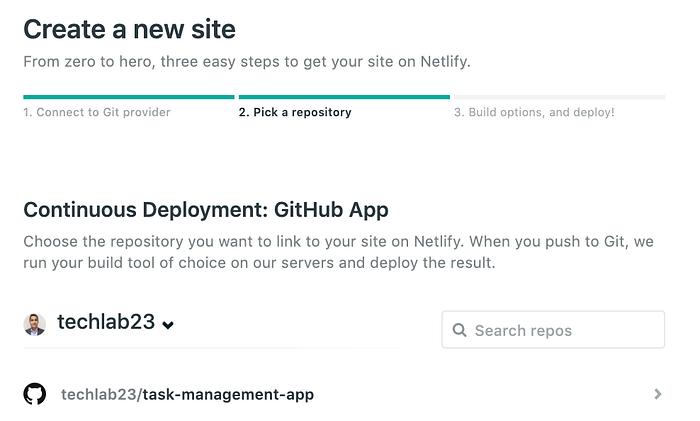
Task: Click the magnifier icon in the search box
Action: coord(459,330)
